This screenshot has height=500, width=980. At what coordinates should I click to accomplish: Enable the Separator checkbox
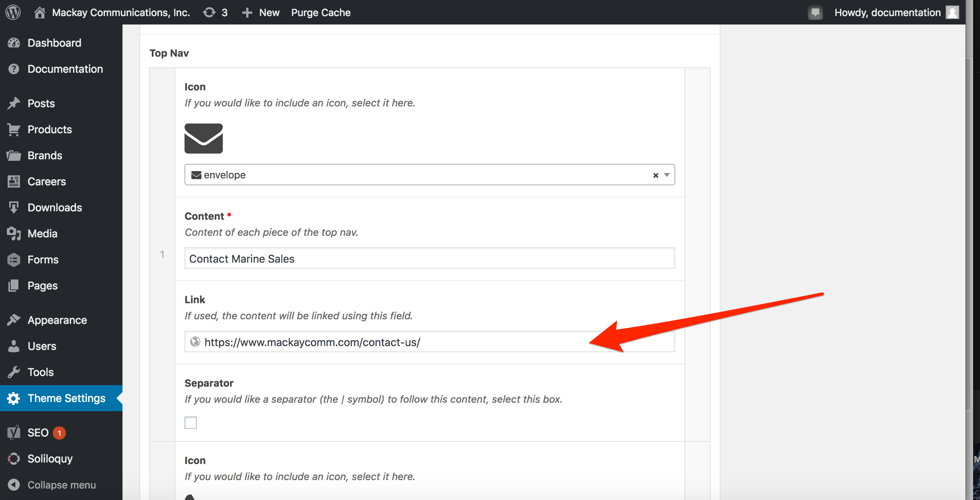tap(191, 423)
